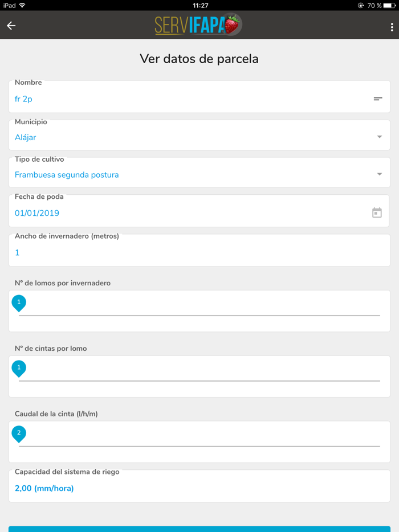Screen dimensions: 399x532
Task: Tap the SERVIFAPA strawberry logo
Action: pyautogui.click(x=198, y=25)
